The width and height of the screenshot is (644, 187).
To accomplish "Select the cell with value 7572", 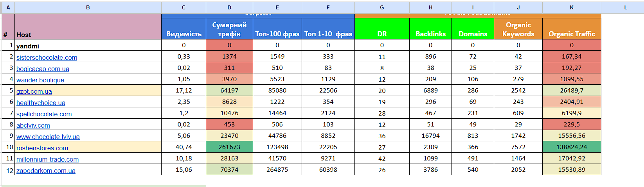I will pyautogui.click(x=518, y=147).
